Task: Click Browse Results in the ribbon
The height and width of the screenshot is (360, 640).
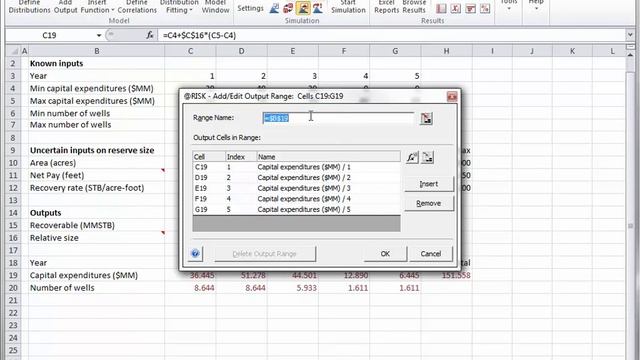Action: coord(414,7)
